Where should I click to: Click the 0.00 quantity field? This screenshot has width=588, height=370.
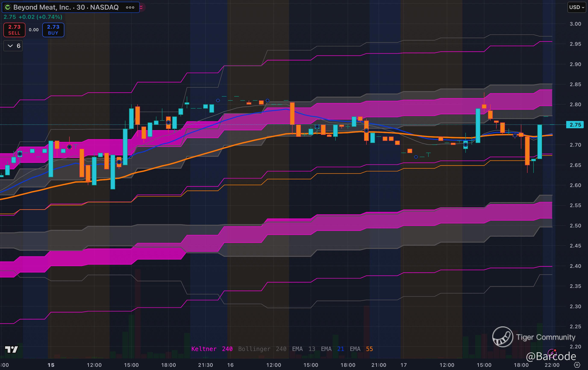(34, 30)
